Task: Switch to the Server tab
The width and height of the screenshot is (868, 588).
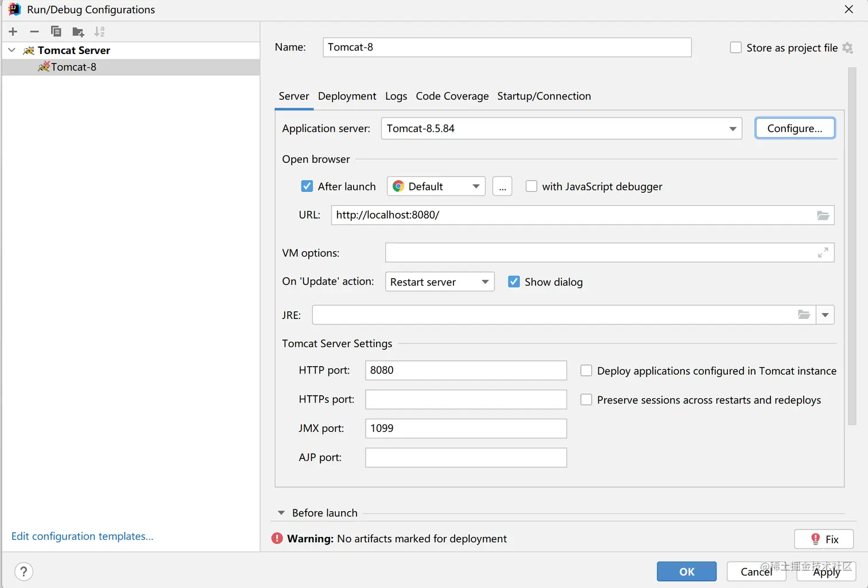Action: click(294, 96)
